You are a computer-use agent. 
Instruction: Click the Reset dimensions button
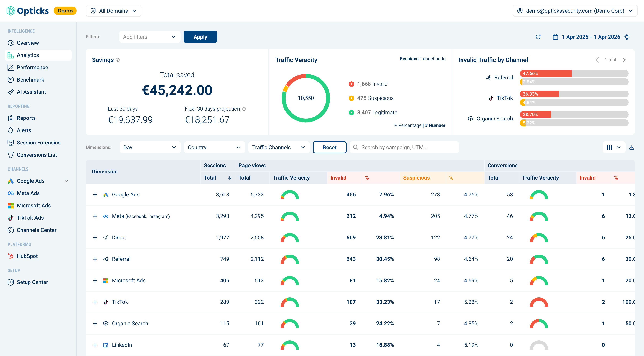pyautogui.click(x=329, y=147)
